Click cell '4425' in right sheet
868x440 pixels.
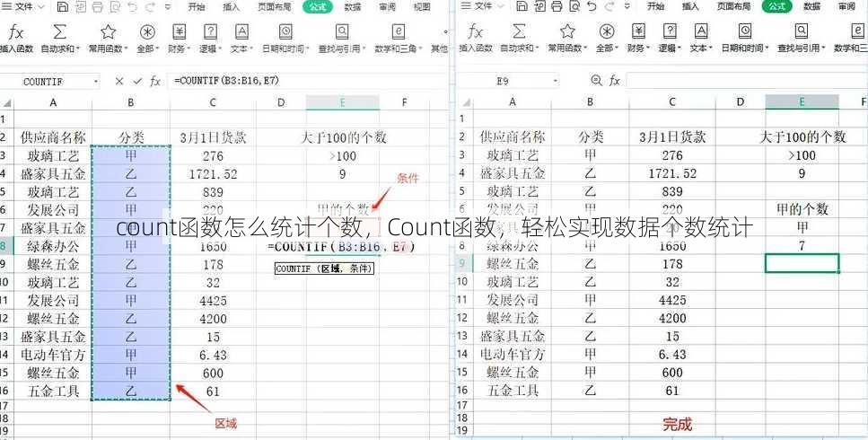pos(672,300)
